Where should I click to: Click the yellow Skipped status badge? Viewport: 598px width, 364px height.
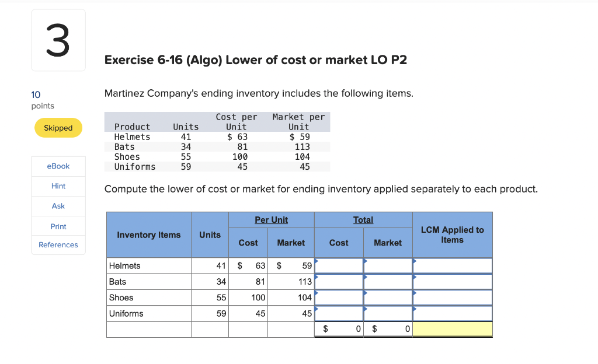[x=58, y=127]
